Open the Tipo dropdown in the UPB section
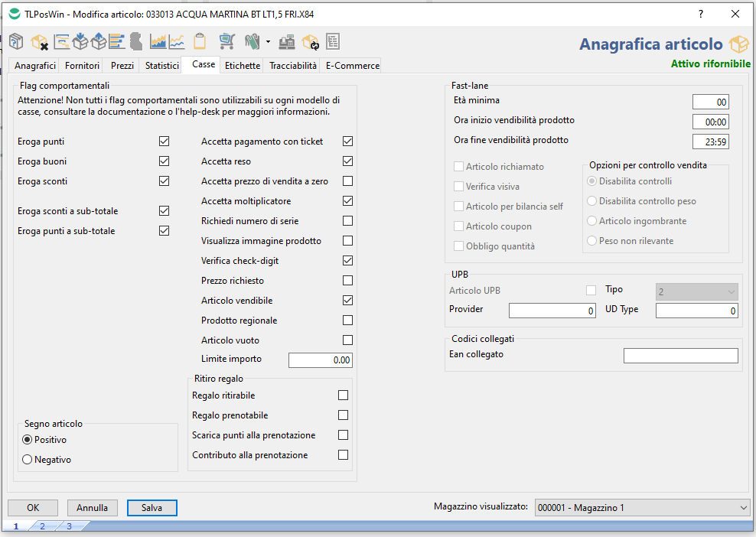The height and width of the screenshot is (537, 756). (x=697, y=291)
